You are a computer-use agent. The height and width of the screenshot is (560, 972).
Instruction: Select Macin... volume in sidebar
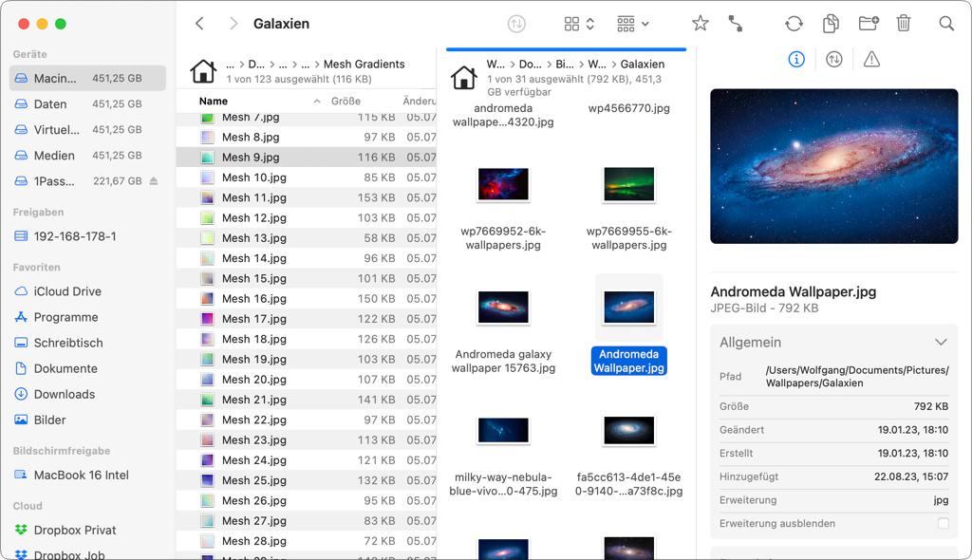87,78
